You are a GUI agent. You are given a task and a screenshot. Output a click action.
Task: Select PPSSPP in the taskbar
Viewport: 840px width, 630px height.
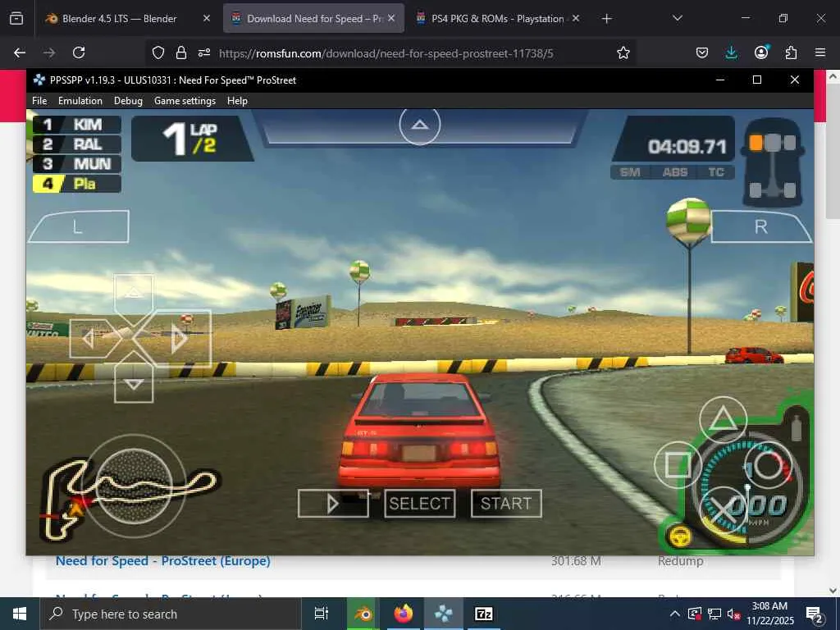pyautogui.click(x=444, y=614)
